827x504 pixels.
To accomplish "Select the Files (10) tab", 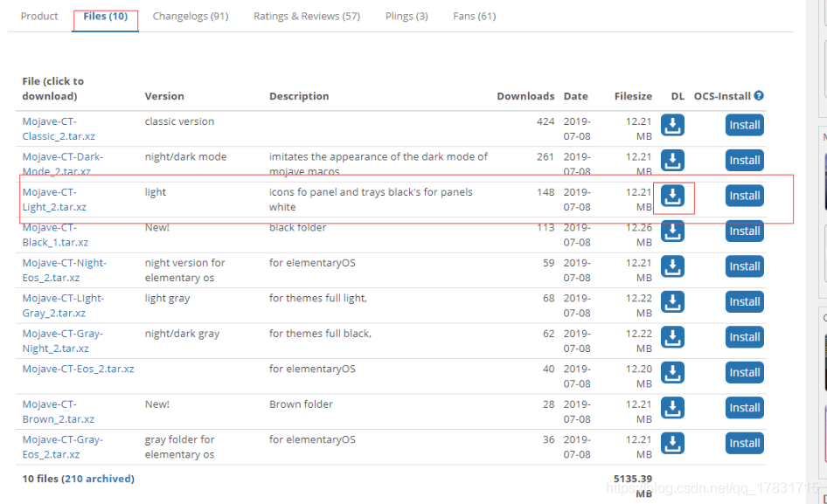I will [x=106, y=17].
